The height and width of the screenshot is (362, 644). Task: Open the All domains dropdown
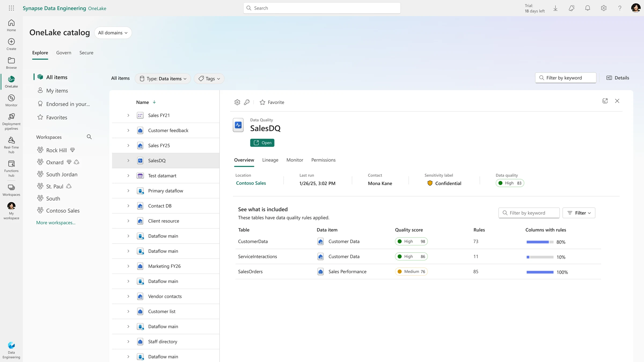113,33
